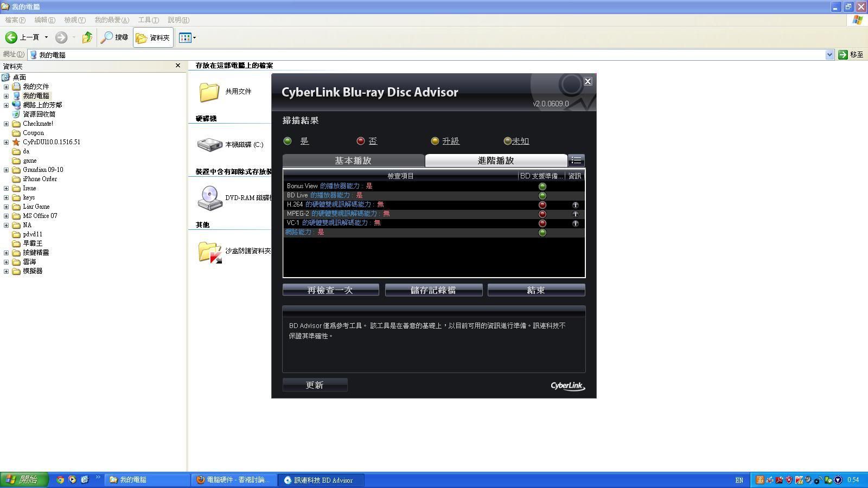The image size is (868, 488).
Task: Expand the 模擬器 folder node
Action: pyautogui.click(x=6, y=271)
